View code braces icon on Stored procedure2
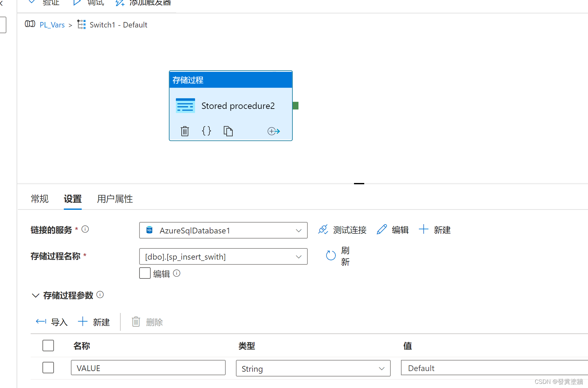 pos(207,131)
